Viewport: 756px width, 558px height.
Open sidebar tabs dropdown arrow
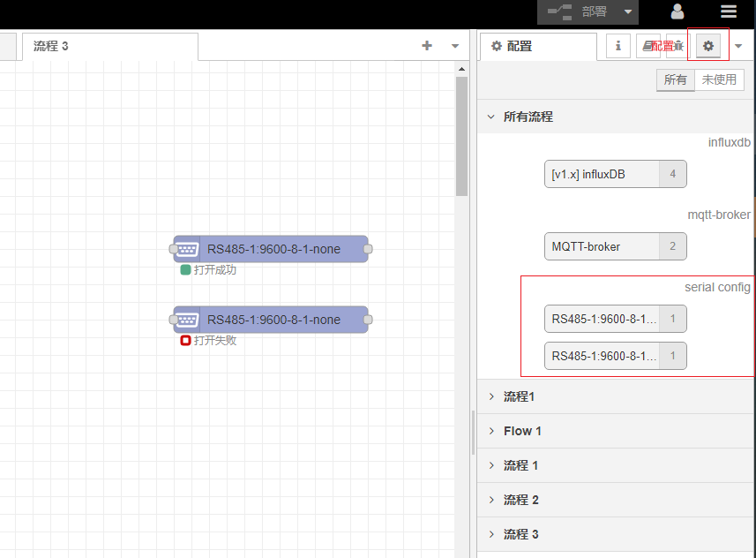738,46
